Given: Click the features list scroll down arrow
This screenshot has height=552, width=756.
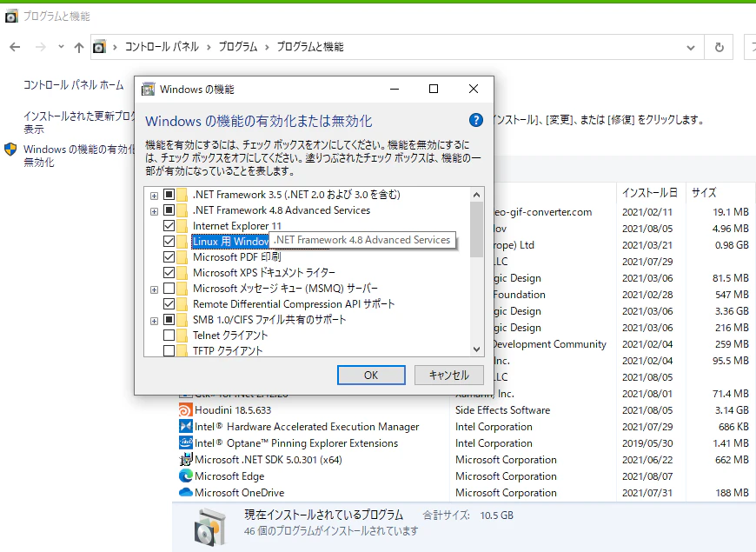Looking at the screenshot, I should coord(476,349).
